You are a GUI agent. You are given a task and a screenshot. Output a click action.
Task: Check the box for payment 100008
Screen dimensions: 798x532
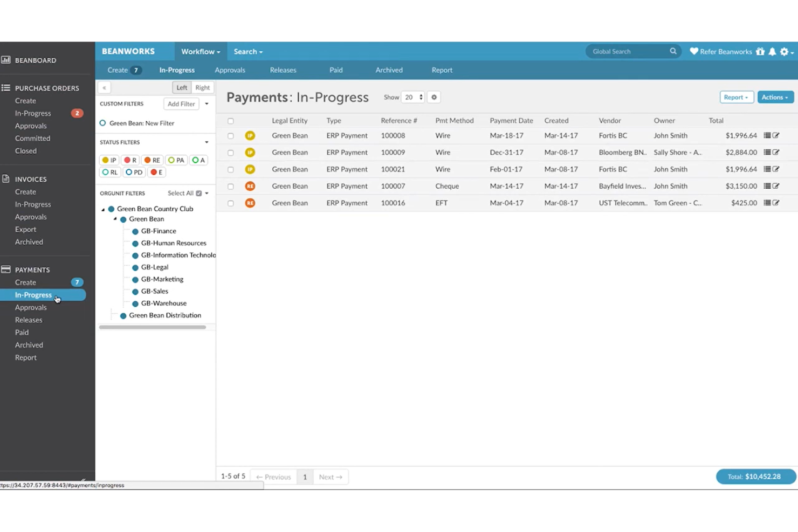pos(231,136)
